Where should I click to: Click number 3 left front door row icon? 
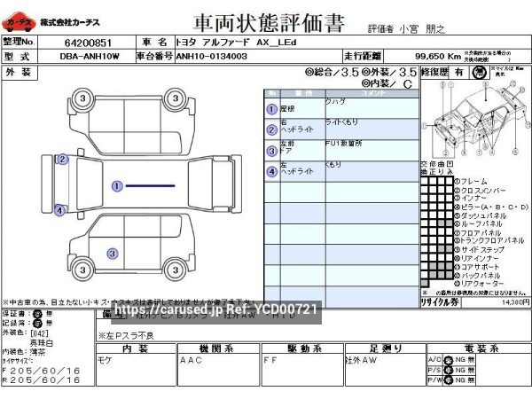coord(271,151)
